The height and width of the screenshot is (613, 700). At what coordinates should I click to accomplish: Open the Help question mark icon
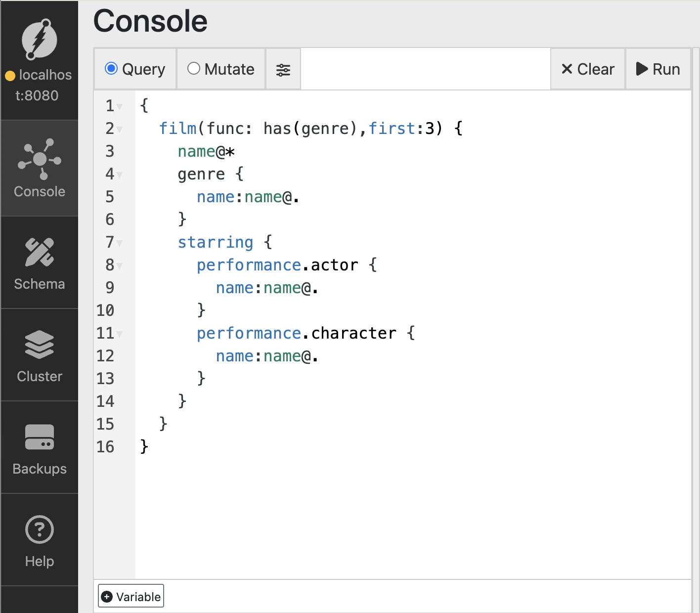click(x=39, y=530)
